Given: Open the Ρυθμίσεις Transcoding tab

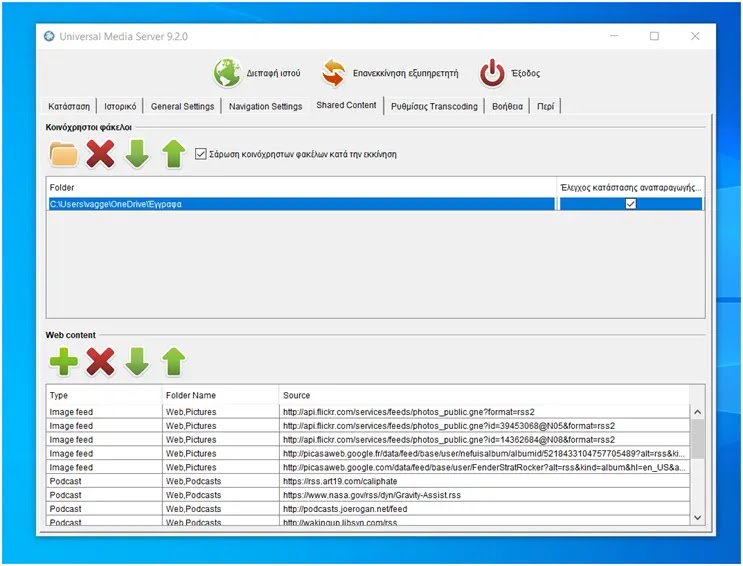Looking at the screenshot, I should (x=434, y=106).
